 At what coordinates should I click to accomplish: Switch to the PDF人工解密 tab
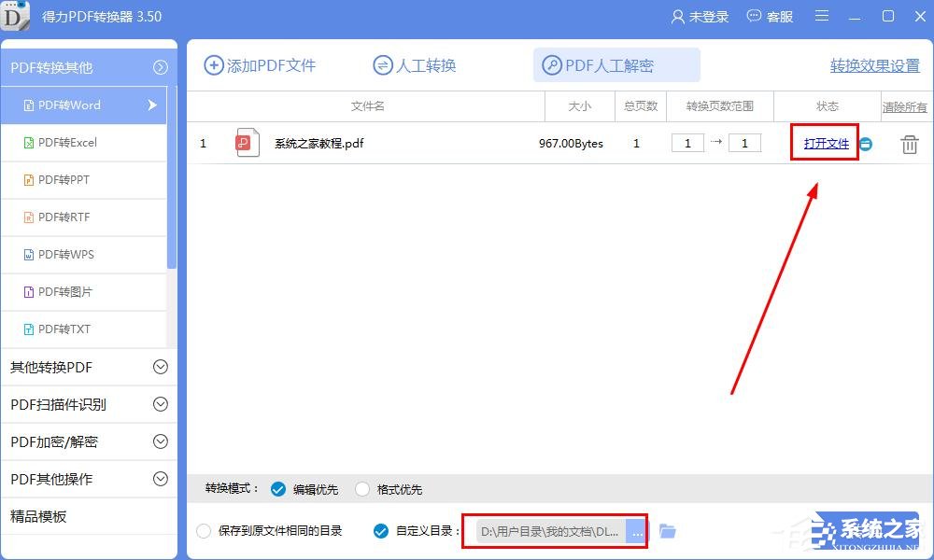tap(616, 65)
